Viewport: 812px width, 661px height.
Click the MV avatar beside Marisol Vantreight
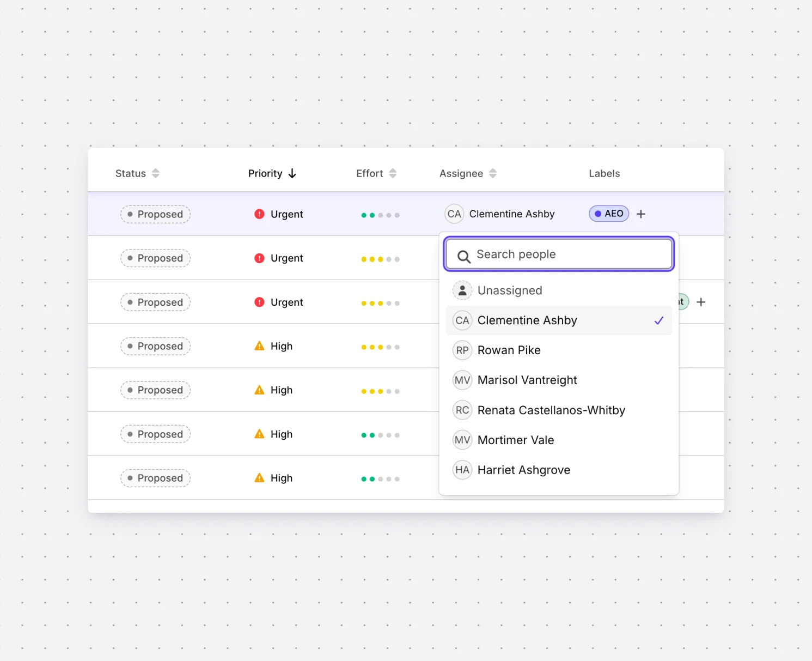point(462,380)
